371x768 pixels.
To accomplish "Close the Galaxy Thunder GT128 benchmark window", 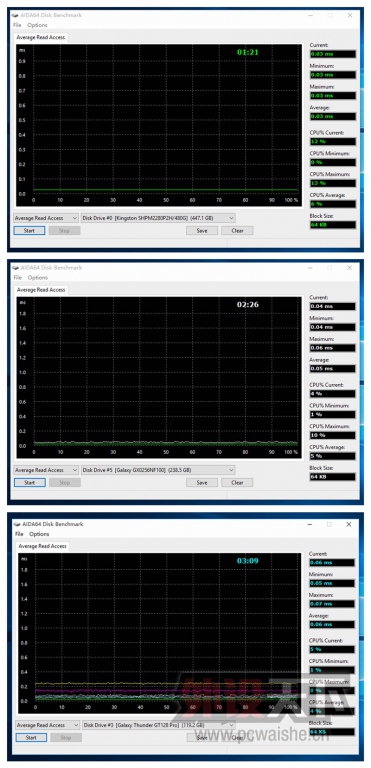I will pyautogui.click(x=349, y=524).
